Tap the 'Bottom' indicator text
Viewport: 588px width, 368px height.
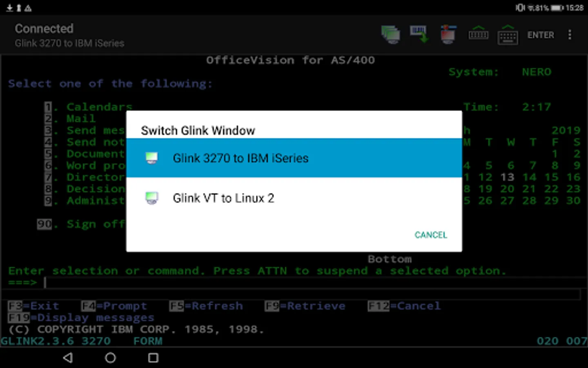390,259
